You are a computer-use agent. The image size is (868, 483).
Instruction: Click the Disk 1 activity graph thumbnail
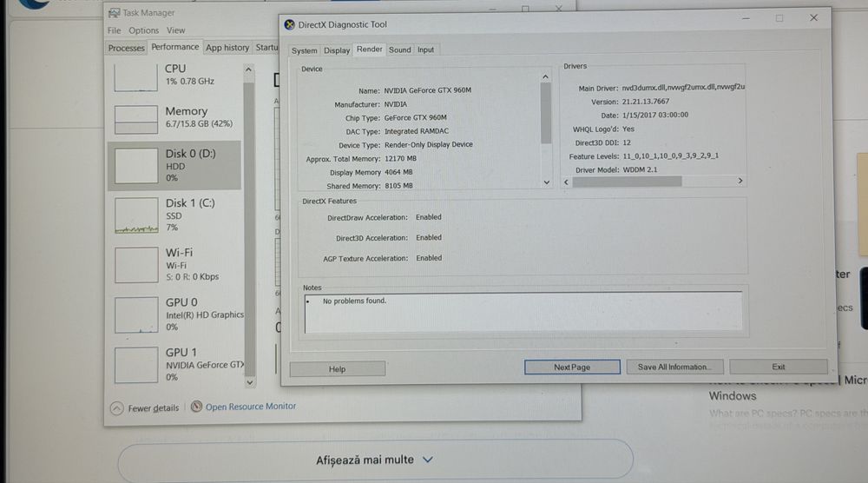(x=136, y=215)
